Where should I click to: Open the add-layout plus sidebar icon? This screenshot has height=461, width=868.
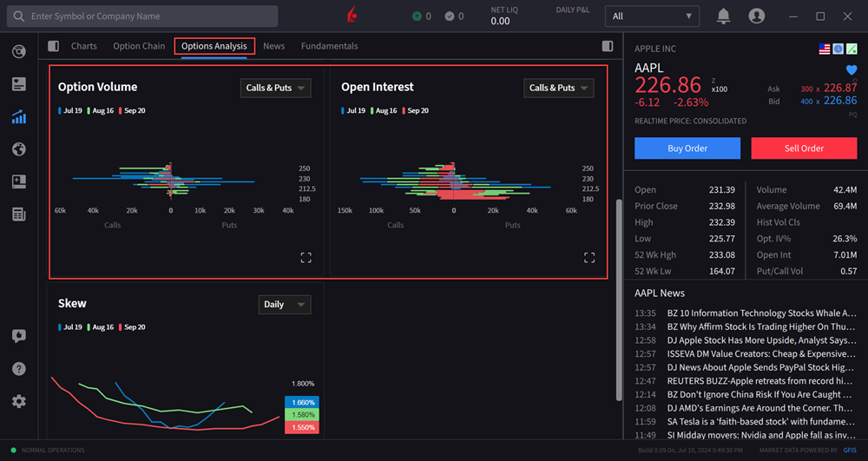pos(19,181)
